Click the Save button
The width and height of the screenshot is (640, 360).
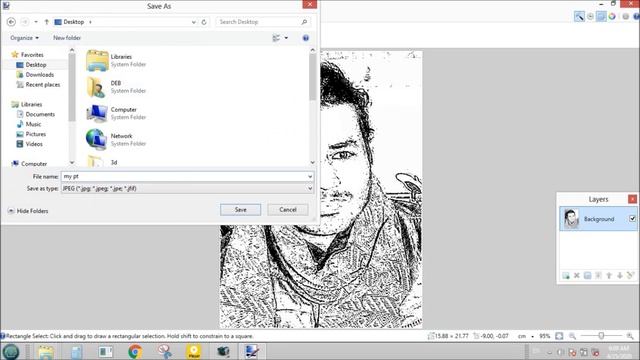pos(240,209)
